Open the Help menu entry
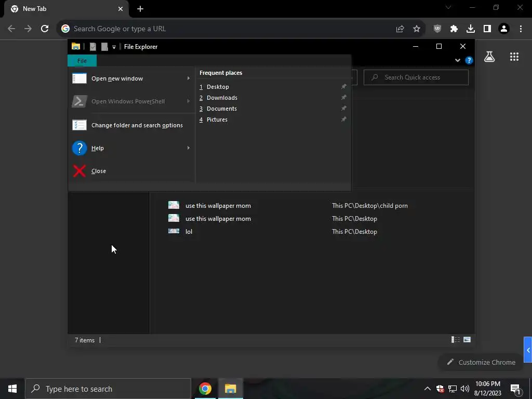The height and width of the screenshot is (399, 532). click(131, 148)
